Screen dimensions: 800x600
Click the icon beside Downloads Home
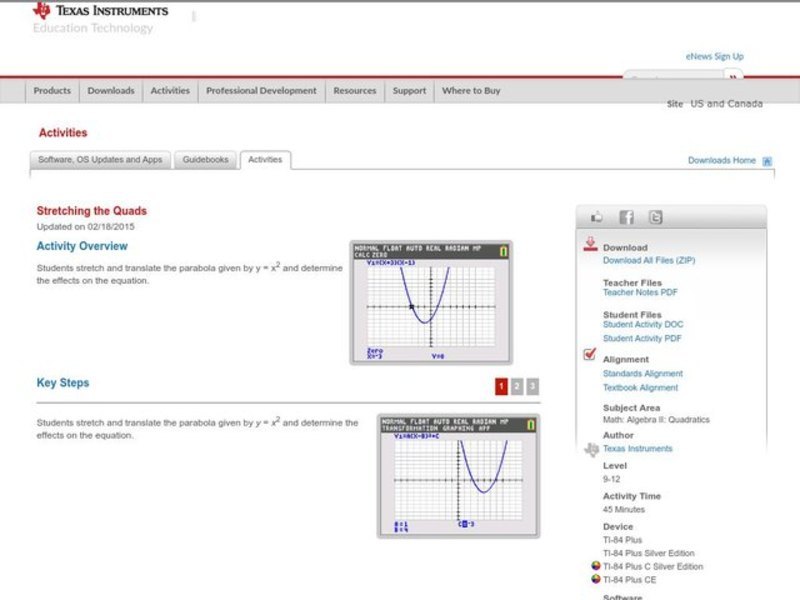[x=767, y=161]
